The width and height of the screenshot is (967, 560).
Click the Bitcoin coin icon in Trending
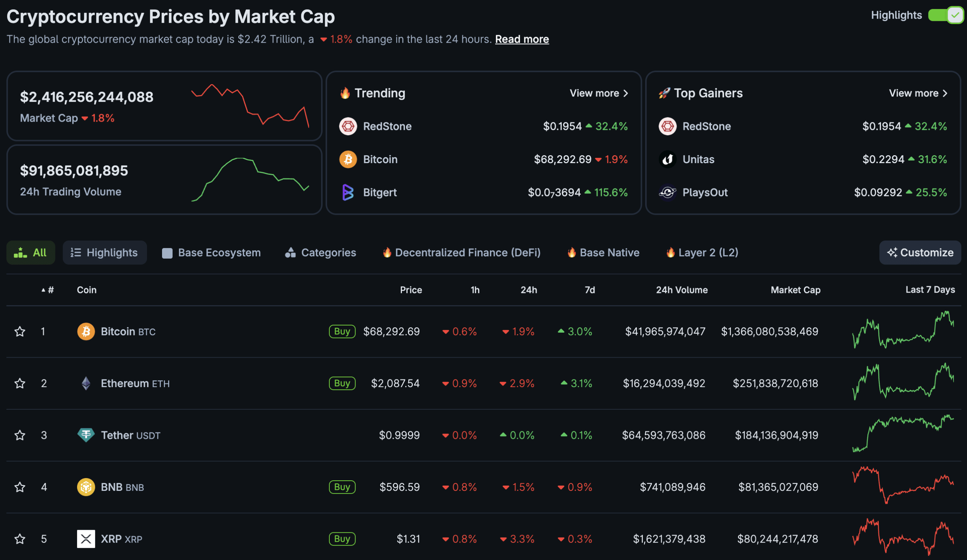348,159
